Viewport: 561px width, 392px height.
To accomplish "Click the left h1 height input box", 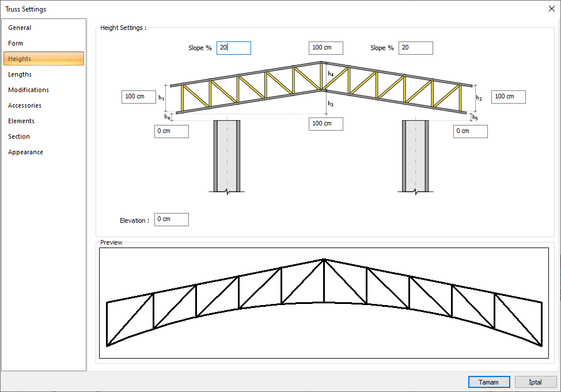I will (x=139, y=97).
